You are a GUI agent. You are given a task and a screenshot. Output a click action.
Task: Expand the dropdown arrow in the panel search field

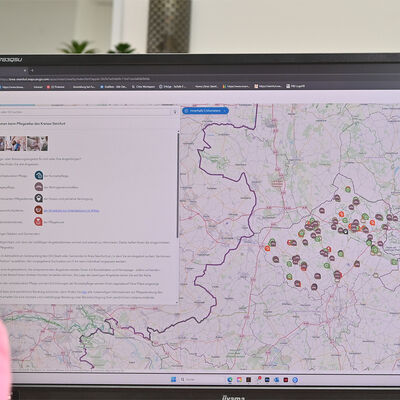pos(175,112)
